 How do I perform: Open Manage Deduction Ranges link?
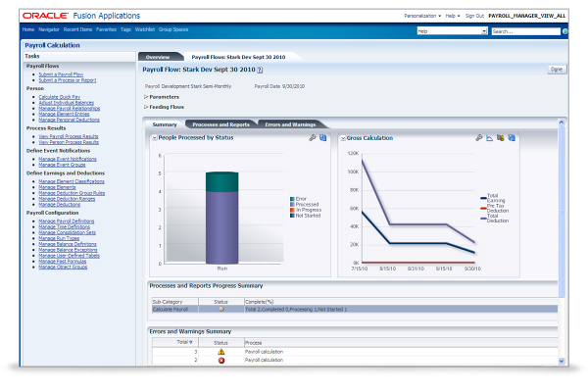(67, 199)
